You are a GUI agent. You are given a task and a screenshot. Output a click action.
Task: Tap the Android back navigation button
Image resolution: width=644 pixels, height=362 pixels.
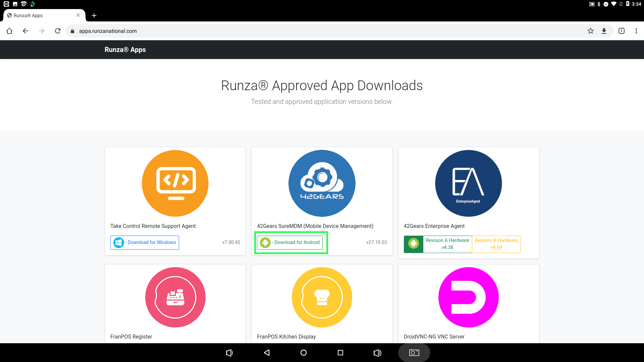coord(267,353)
